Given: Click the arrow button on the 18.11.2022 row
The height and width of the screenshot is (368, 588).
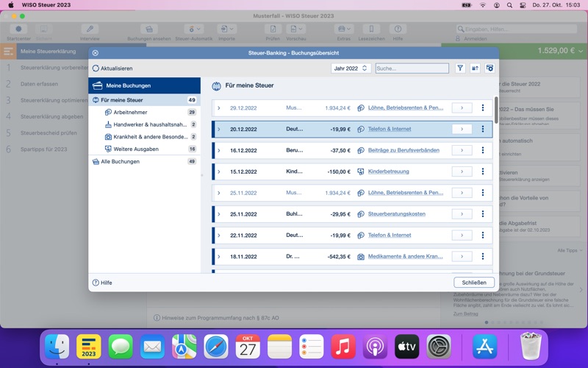Looking at the screenshot, I should pos(462,256).
